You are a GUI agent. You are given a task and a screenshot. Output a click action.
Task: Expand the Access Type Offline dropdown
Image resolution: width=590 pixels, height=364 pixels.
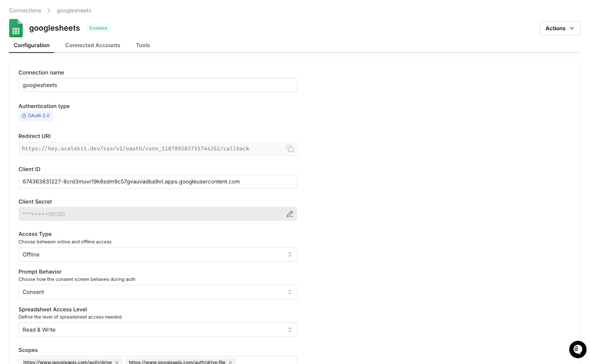(158, 255)
